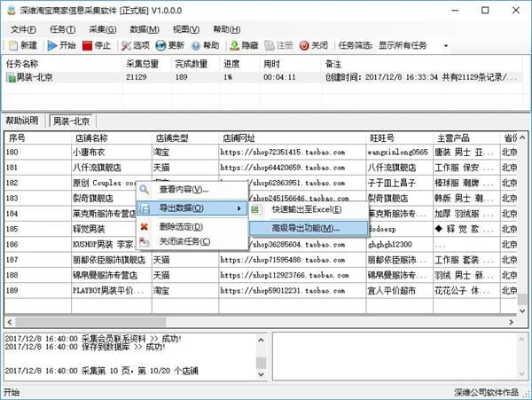This screenshot has width=532, height=400.
Task: Open the 数据(M) menu
Action: [x=145, y=29]
